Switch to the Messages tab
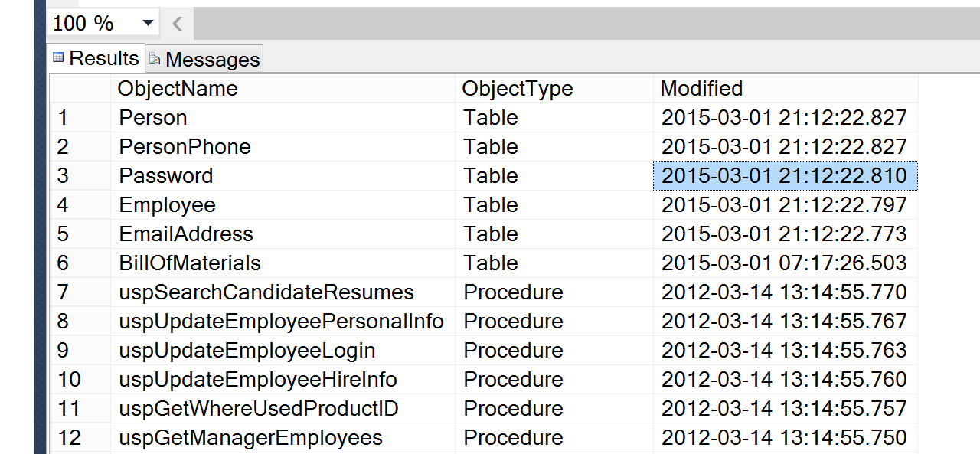Viewport: 980px width, 454px height. tap(204, 58)
